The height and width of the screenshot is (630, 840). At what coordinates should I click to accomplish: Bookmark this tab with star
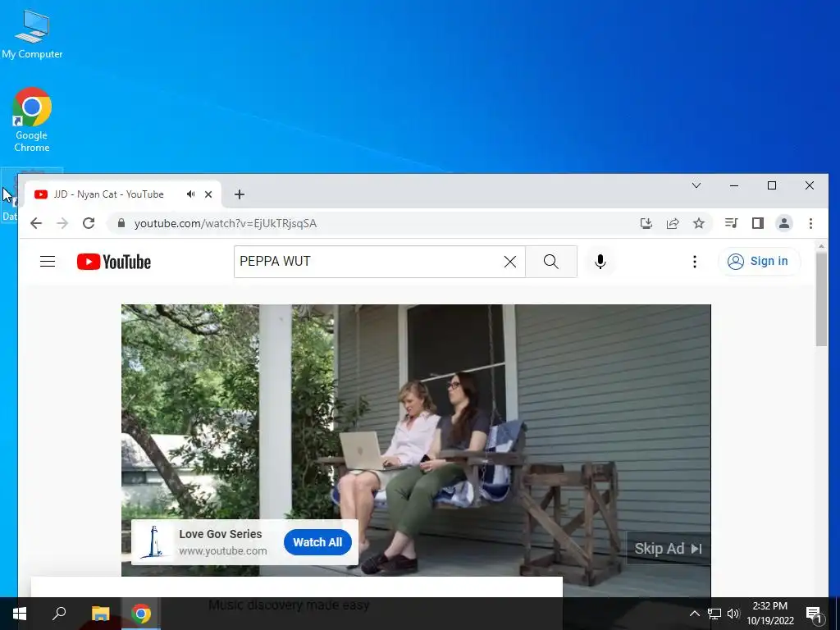pyautogui.click(x=699, y=223)
